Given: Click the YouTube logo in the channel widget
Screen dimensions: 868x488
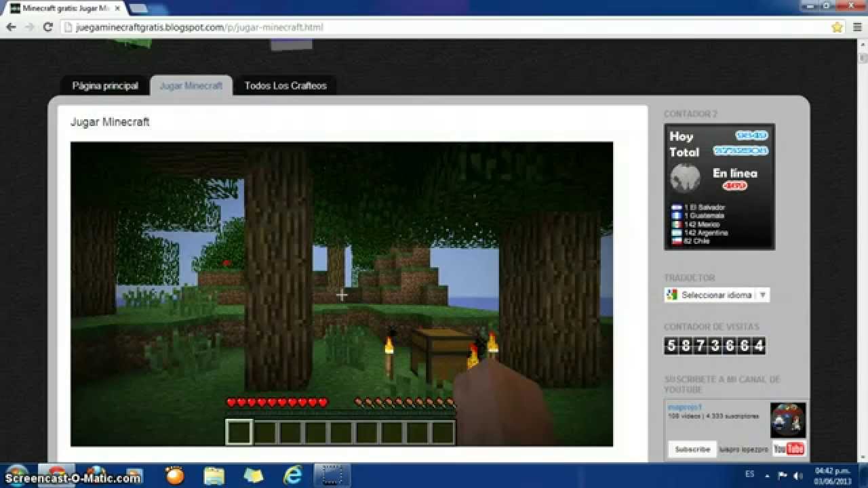Looking at the screenshot, I should (789, 449).
